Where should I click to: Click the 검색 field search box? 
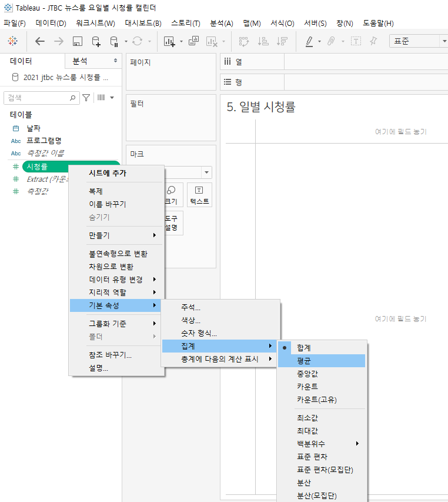pos(42,98)
